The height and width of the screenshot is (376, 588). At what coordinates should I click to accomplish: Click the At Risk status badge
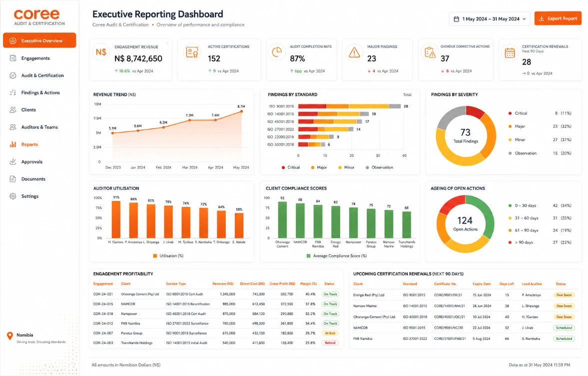pos(330,333)
